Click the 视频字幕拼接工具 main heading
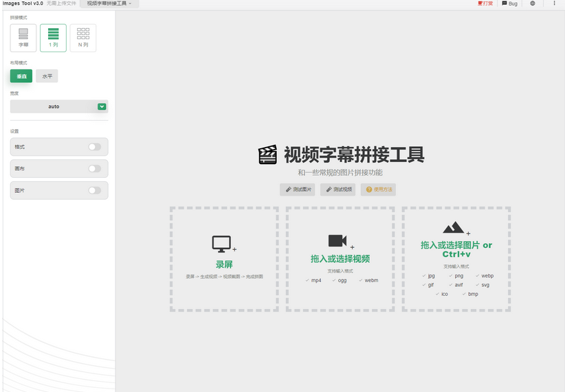565x392 pixels. pos(354,154)
